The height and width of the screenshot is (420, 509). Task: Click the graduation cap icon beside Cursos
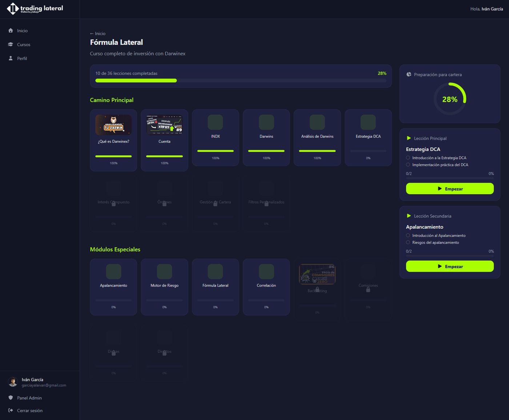11,44
